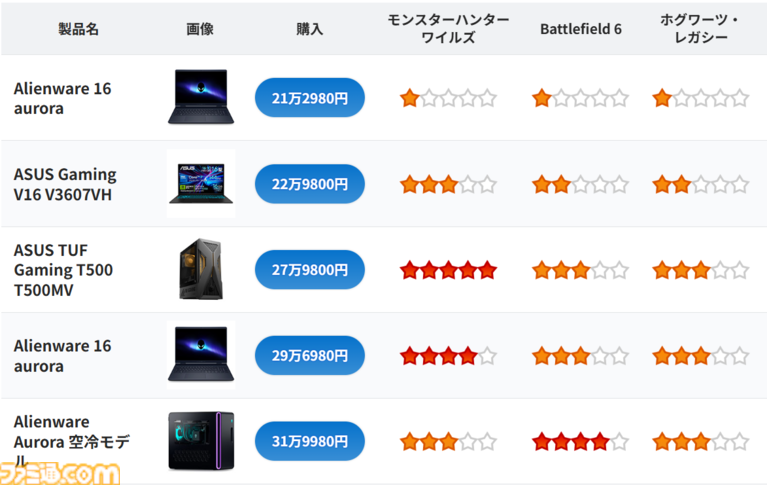Open the 29万6980円 purchase link
This screenshot has width=767, height=485.
309,356
